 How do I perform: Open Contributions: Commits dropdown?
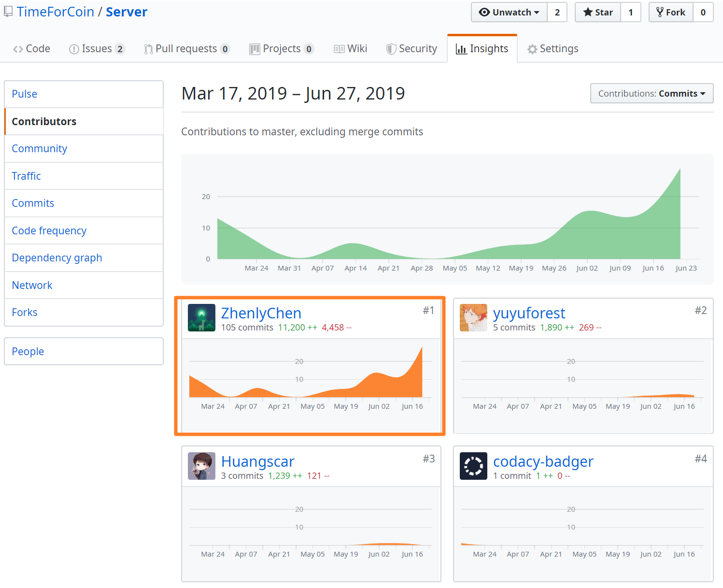(x=652, y=93)
